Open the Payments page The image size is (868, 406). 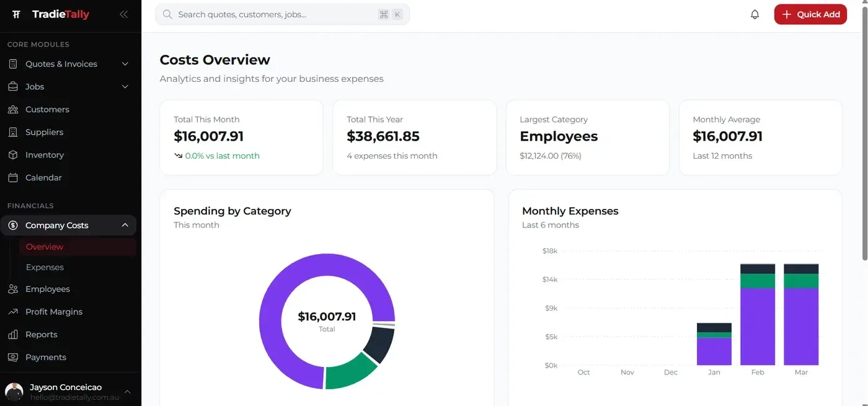(68, 358)
